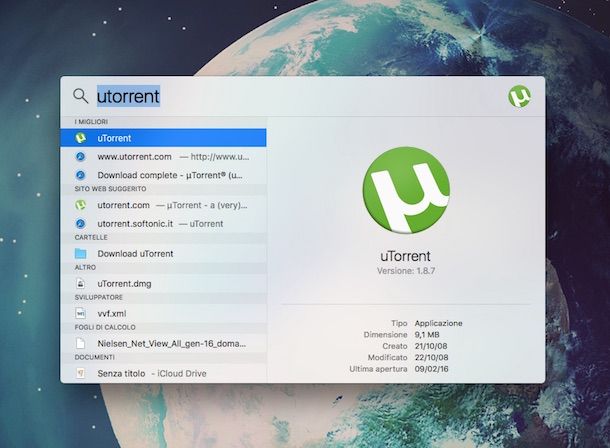Click the 'DOCUMENTI' section header

coord(95,357)
